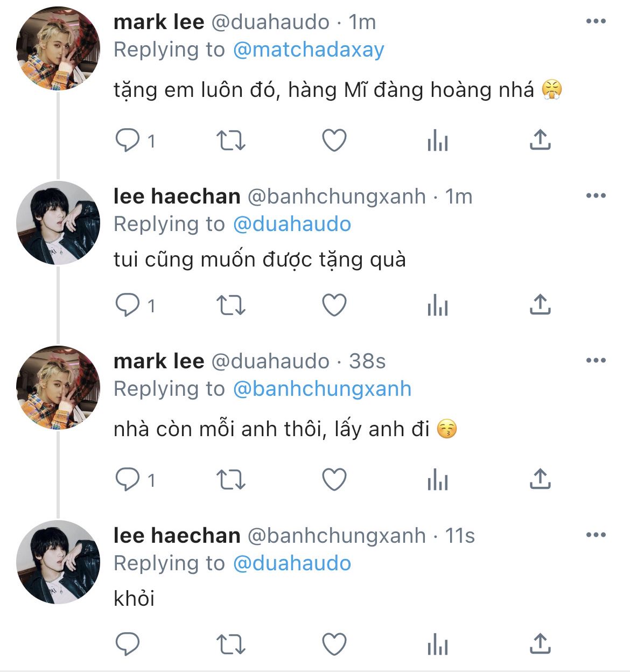Image resolution: width=630 pixels, height=672 pixels.
Task: Open more options on the 'khỏi' tweet
Action: coord(596,535)
